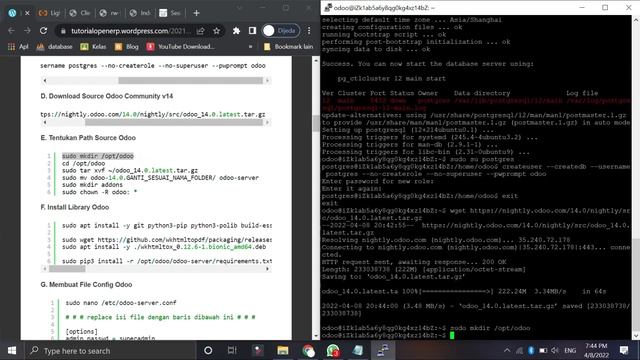Click the 'sudo mkdir /opt/odoo' code line

tap(98, 156)
